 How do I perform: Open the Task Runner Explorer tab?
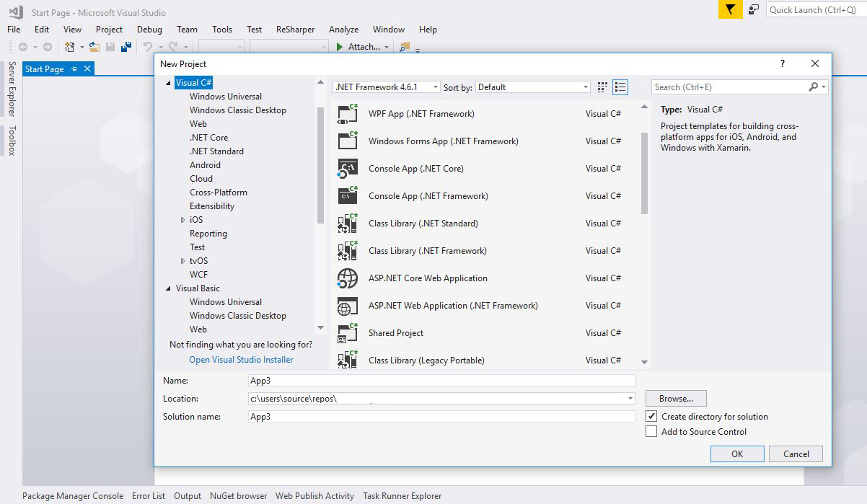tap(402, 496)
